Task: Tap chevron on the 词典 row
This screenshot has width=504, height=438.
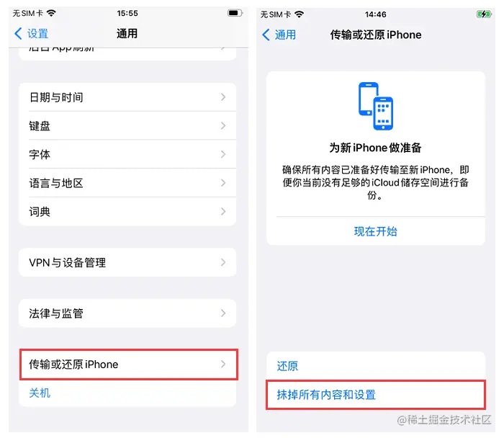Action: (x=223, y=212)
